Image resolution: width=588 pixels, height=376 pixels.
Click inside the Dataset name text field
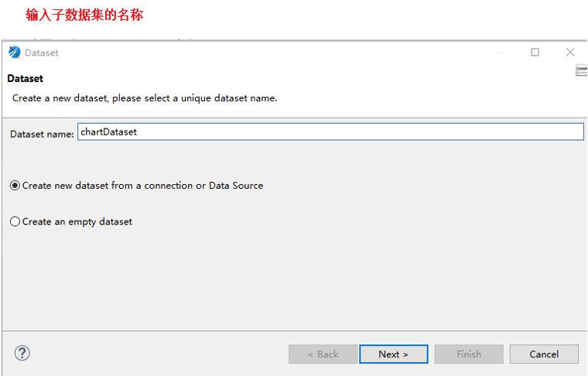[330, 132]
